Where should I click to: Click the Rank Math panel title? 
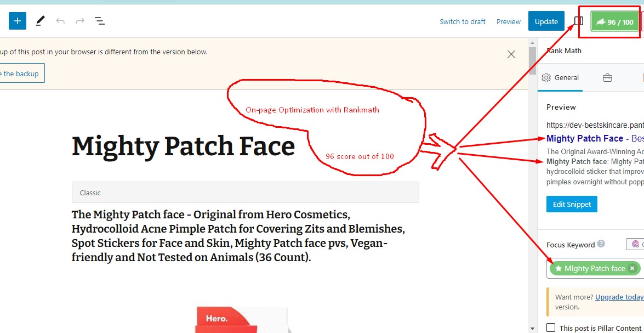click(563, 51)
